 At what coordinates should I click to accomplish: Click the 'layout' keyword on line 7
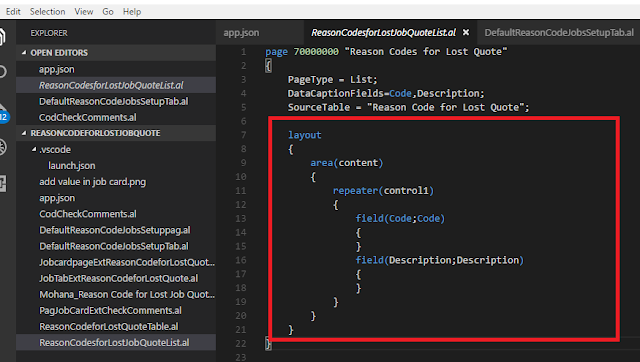tap(304, 135)
